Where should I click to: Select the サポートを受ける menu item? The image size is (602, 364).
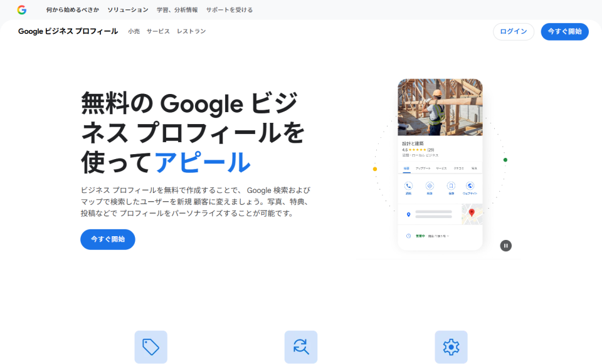(230, 10)
